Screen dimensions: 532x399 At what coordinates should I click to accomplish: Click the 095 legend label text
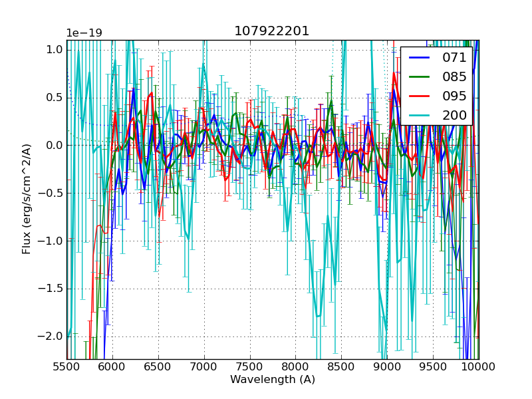tap(454, 96)
